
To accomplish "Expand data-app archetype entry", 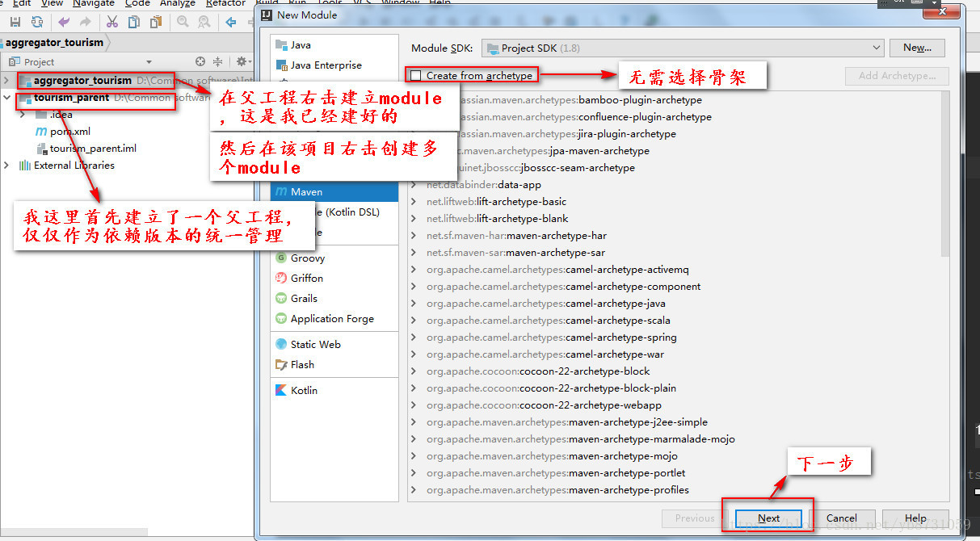I will [x=414, y=185].
